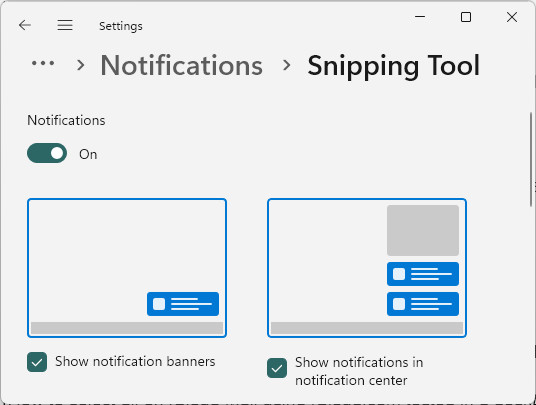
Task: Select the notification center preview image
Action: 367,268
